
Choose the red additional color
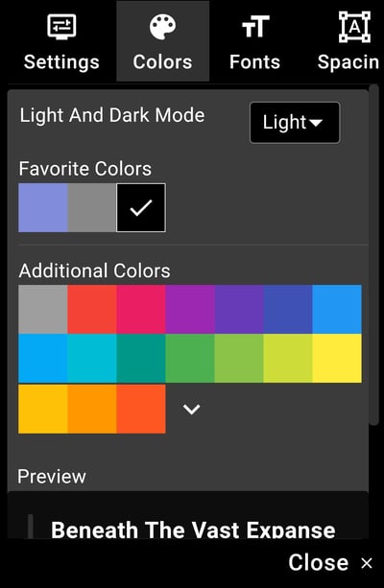click(x=92, y=310)
